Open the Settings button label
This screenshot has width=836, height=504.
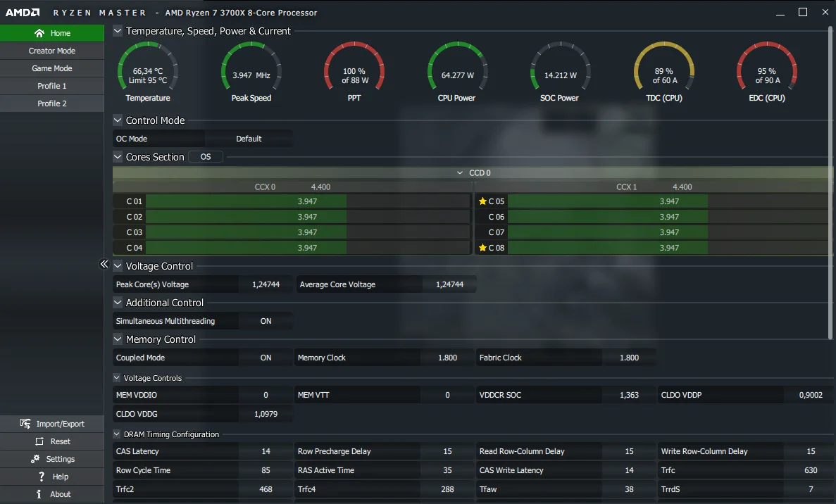click(x=61, y=459)
